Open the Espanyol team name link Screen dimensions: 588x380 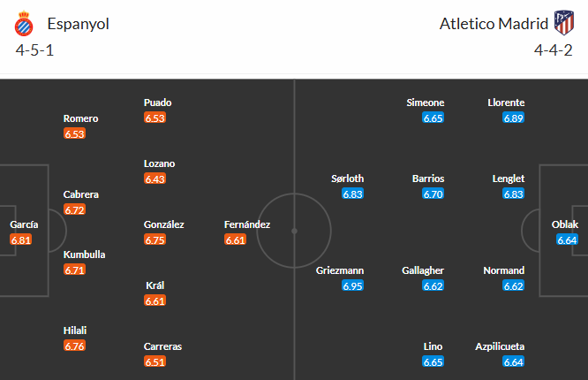tap(78, 24)
